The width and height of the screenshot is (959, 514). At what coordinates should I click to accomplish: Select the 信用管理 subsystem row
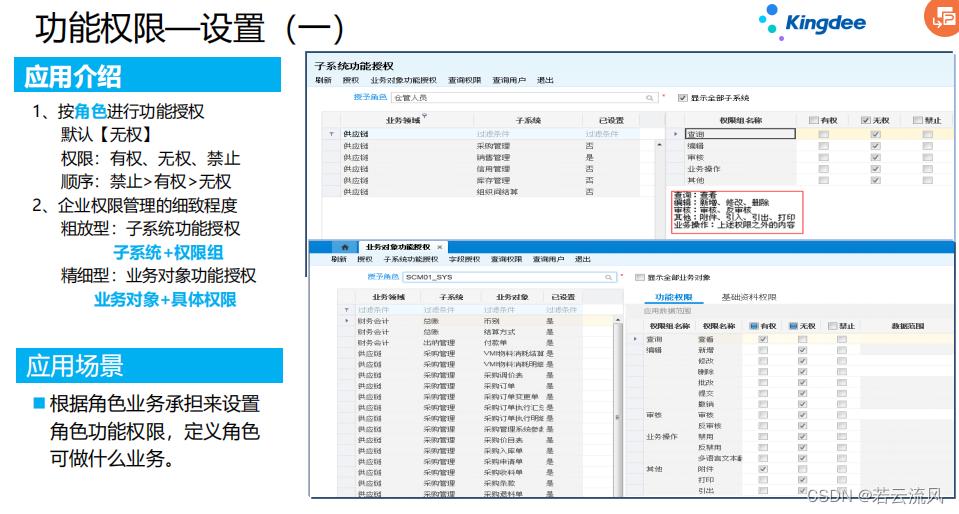[x=481, y=169]
